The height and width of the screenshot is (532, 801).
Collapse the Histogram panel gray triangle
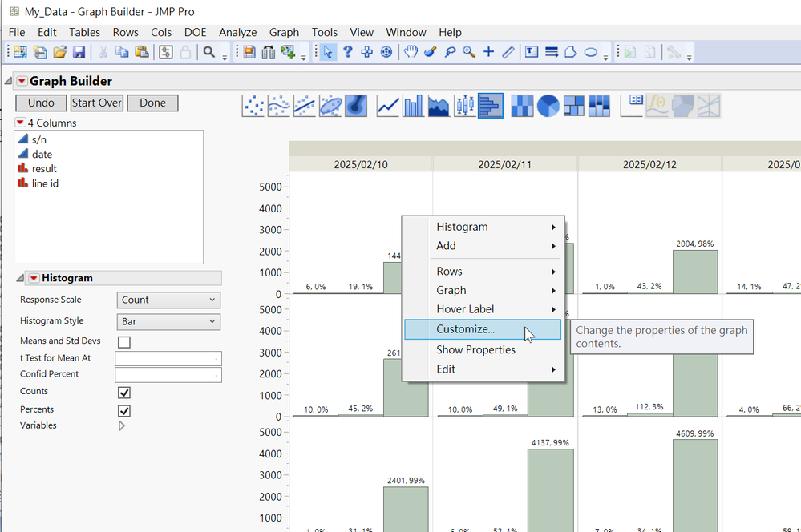(x=20, y=278)
